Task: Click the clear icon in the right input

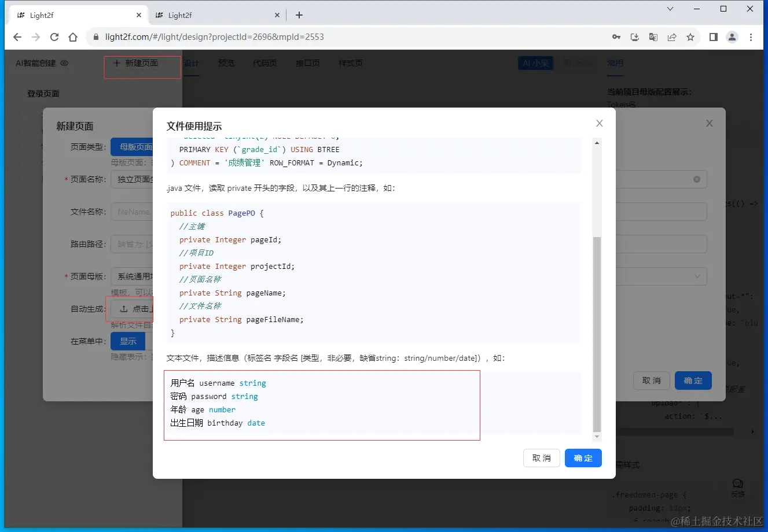Action: [697, 179]
